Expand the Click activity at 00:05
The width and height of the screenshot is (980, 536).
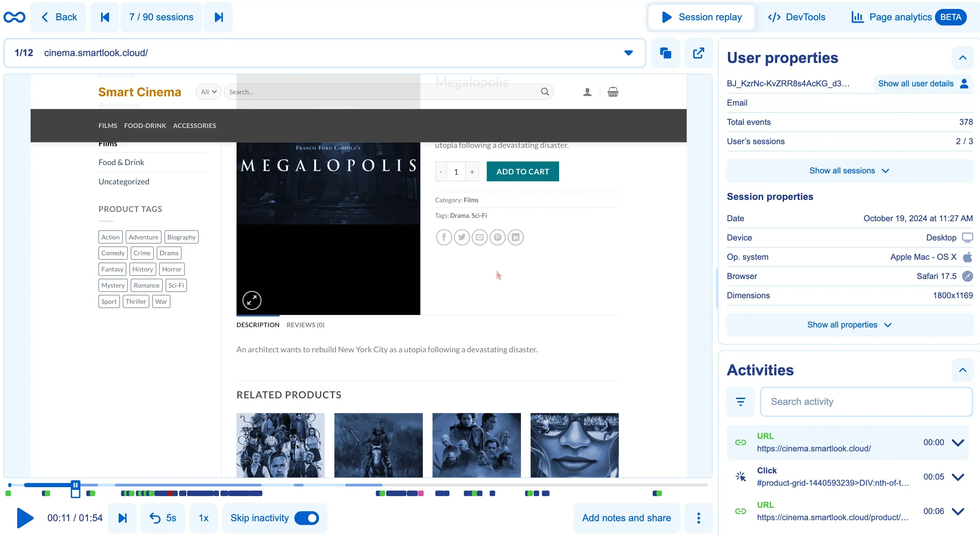958,476
